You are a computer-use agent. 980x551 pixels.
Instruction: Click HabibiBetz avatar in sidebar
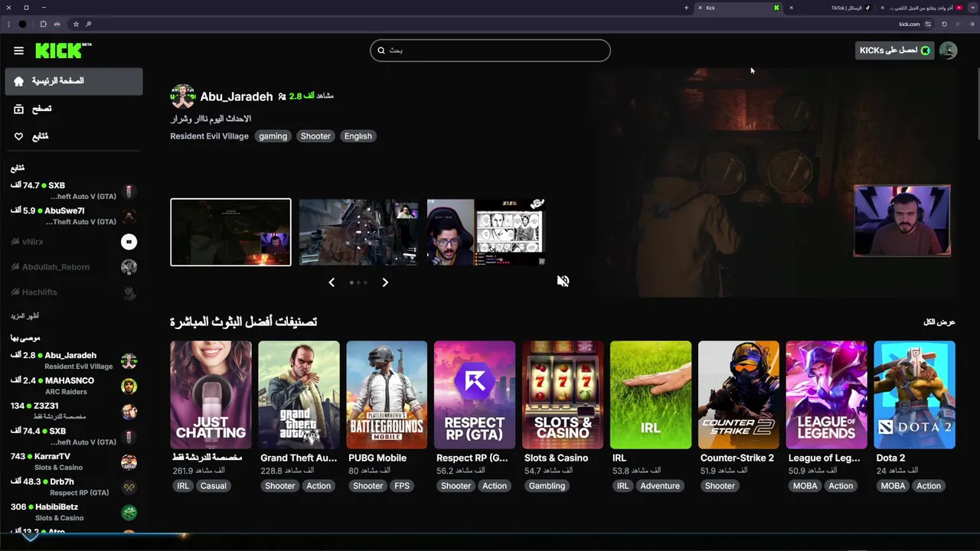[129, 513]
